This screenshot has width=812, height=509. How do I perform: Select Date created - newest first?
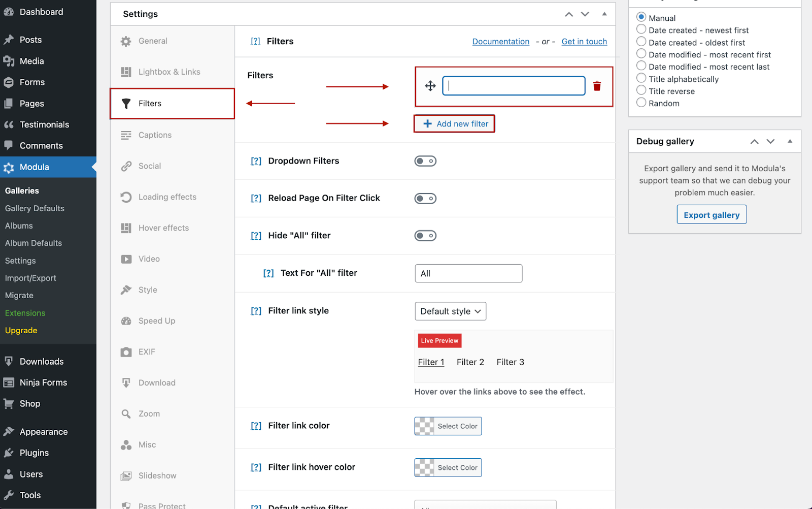[641, 29]
